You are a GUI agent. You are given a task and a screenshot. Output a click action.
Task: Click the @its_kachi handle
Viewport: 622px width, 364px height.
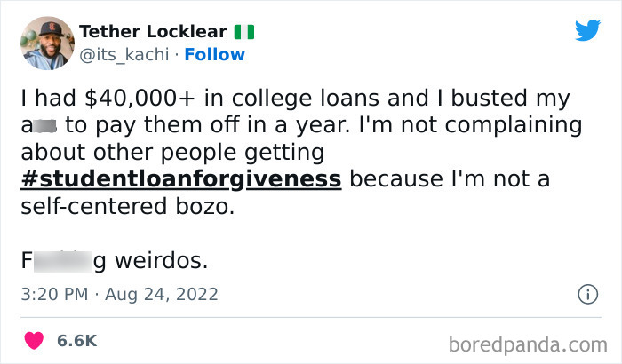124,54
